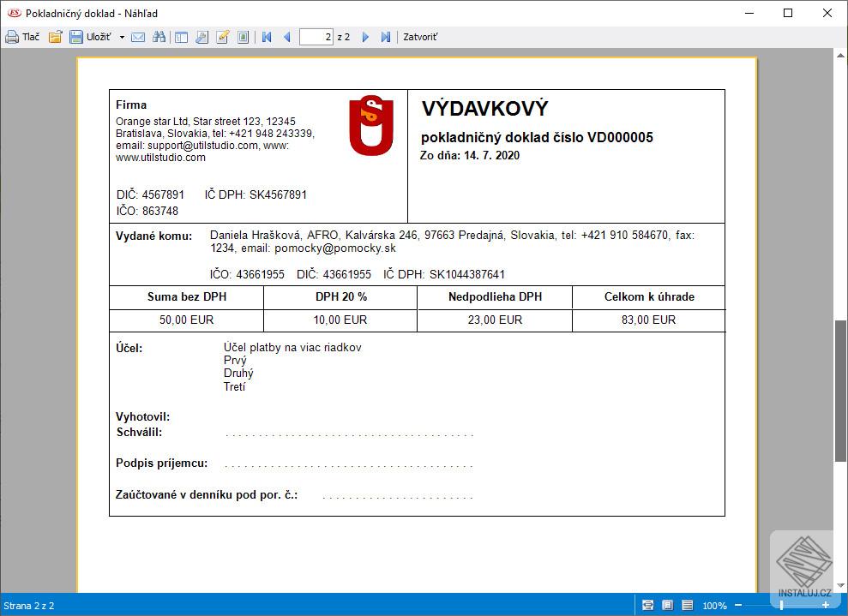Click the Tlač print button
The height and width of the screenshot is (616, 848).
tap(22, 38)
